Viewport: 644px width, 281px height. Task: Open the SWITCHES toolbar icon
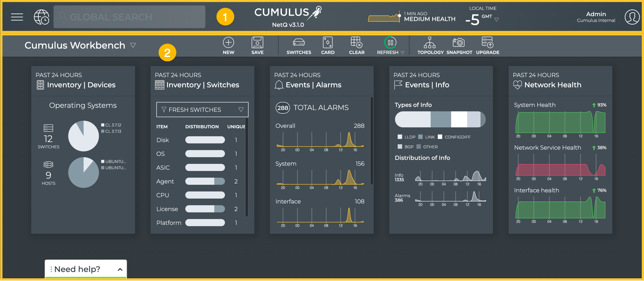pos(299,45)
